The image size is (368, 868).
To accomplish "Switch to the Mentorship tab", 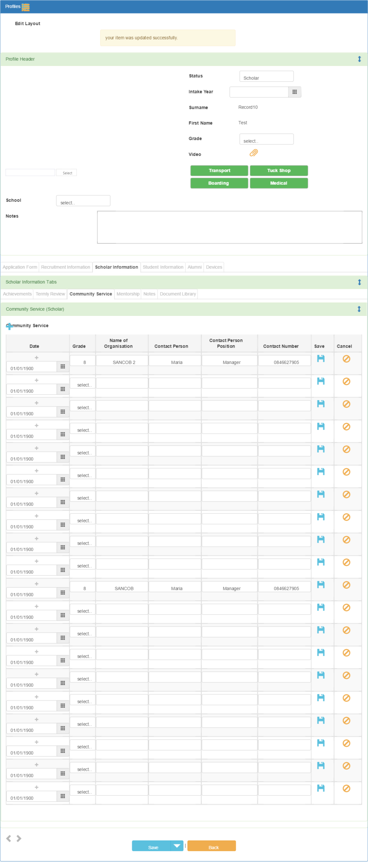I will [128, 294].
